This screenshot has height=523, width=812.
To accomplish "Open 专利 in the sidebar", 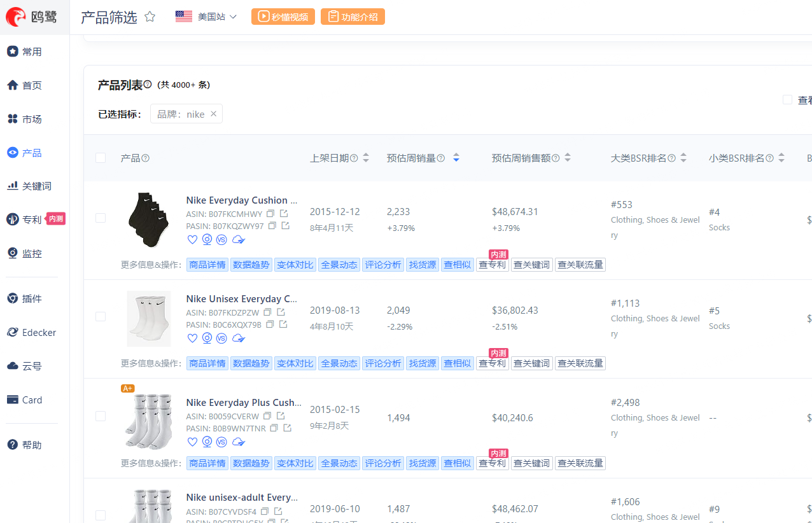I will coord(24,220).
